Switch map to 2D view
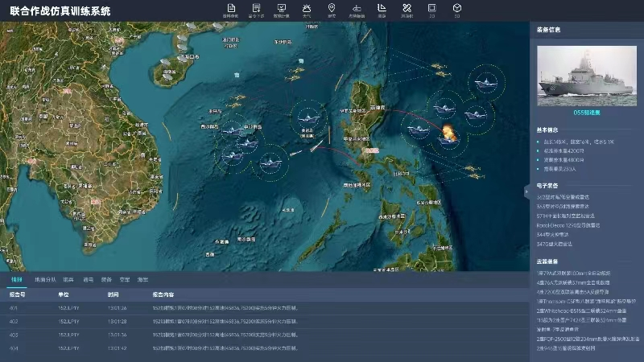The image size is (644, 362). coord(432,9)
